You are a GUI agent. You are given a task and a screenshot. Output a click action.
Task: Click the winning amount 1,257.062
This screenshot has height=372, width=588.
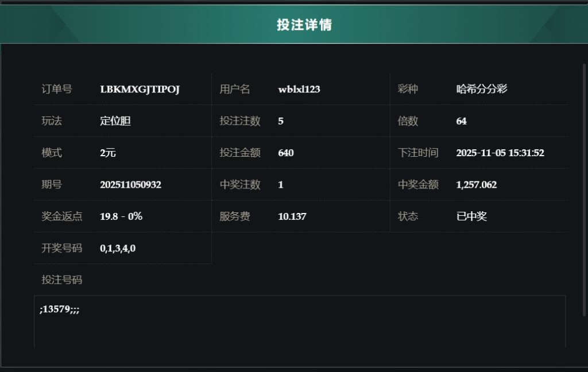tap(476, 185)
